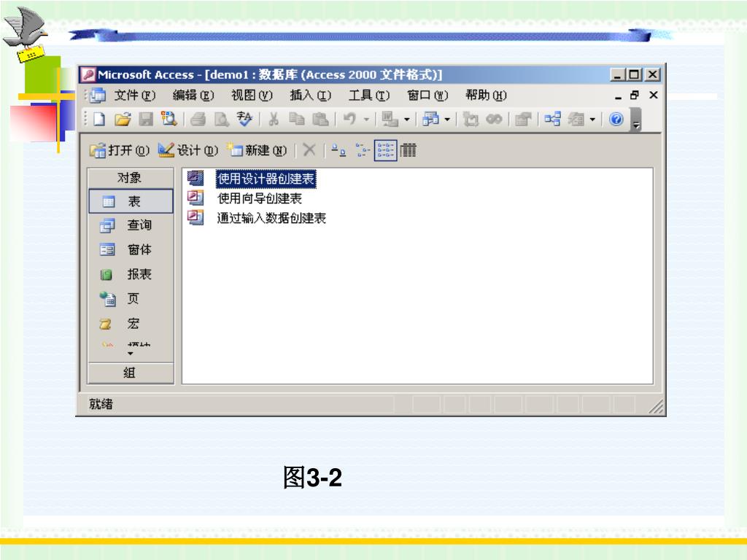The height and width of the screenshot is (560, 747).
Task: Click the 就绪 status bar text
Action: (x=101, y=404)
